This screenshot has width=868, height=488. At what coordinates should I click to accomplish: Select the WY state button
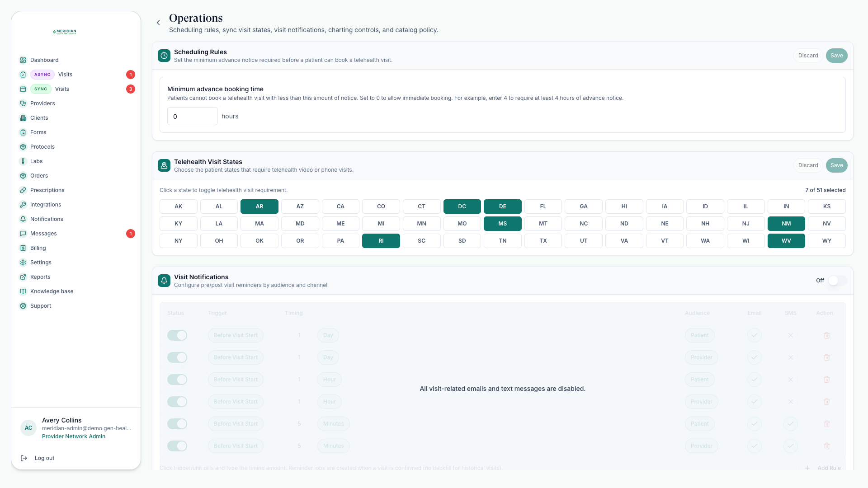coord(827,241)
